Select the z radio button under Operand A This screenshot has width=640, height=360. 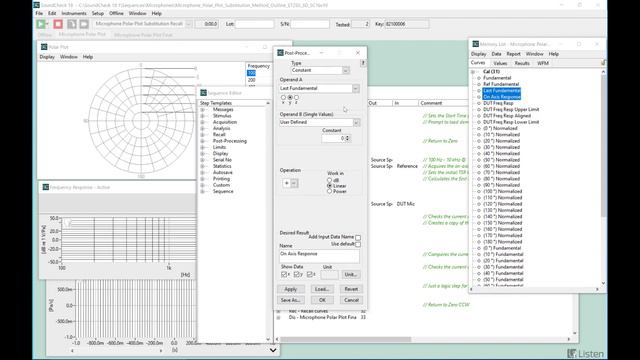coord(296,98)
